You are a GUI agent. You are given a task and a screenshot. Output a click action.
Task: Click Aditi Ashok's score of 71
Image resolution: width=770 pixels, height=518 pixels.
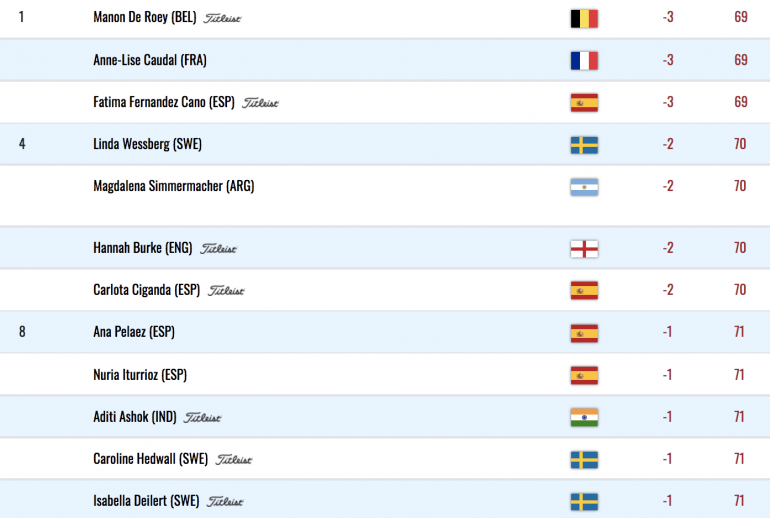(x=740, y=417)
